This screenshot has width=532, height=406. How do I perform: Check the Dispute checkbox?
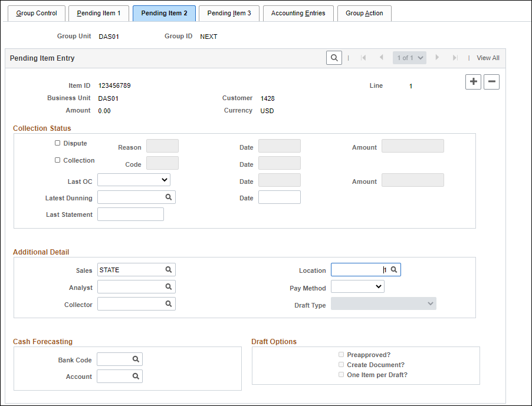coord(57,143)
